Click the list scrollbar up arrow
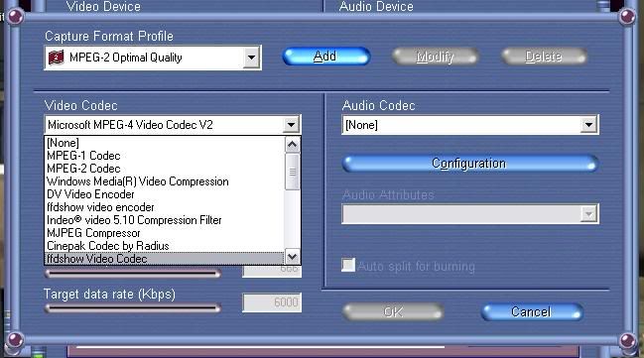The image size is (644, 358). tap(292, 145)
